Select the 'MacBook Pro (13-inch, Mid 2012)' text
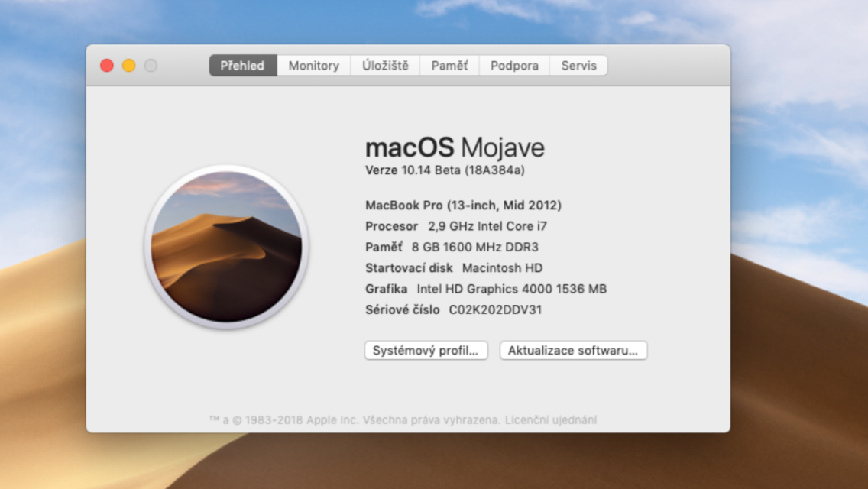Screen dimensions: 868x489 coord(463,206)
